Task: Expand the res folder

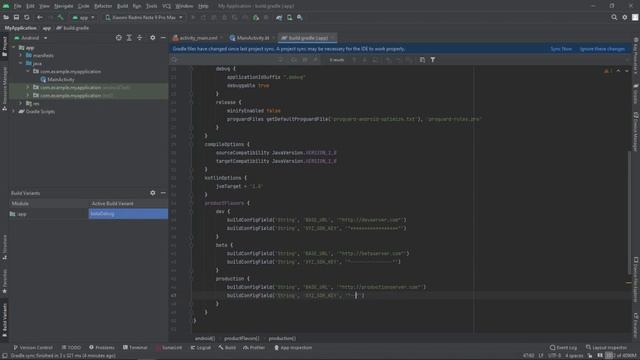Action: click(x=21, y=104)
